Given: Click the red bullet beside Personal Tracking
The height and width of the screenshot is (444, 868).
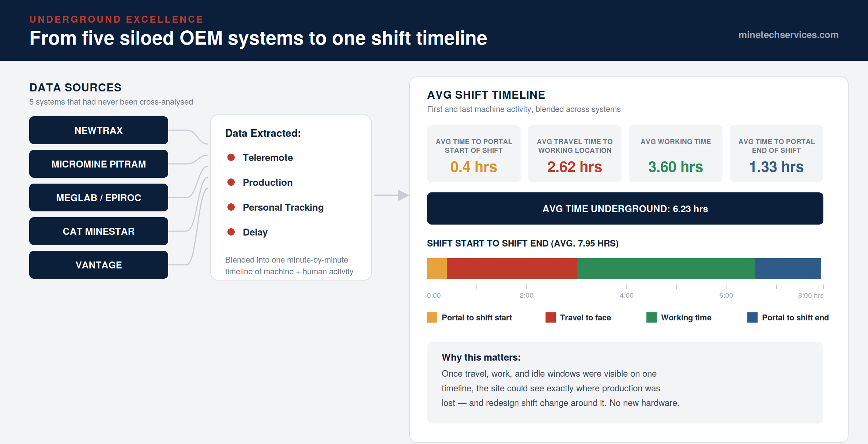Looking at the screenshot, I should (231, 207).
